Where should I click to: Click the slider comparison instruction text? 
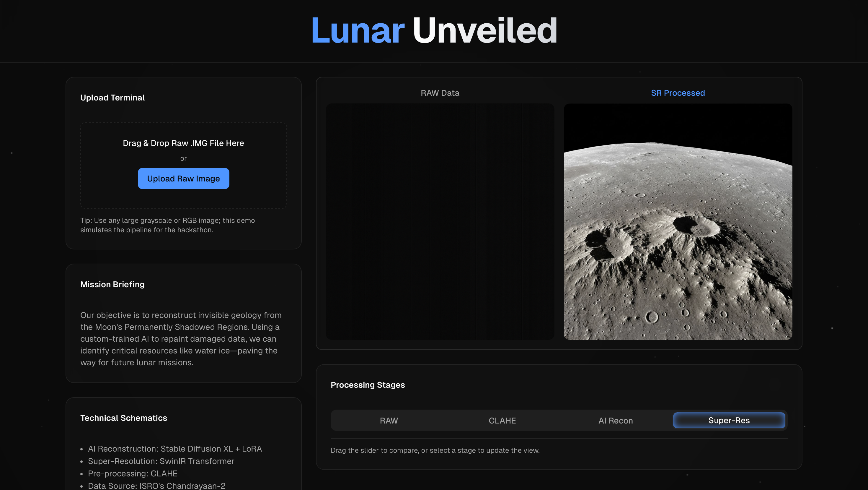[435, 450]
